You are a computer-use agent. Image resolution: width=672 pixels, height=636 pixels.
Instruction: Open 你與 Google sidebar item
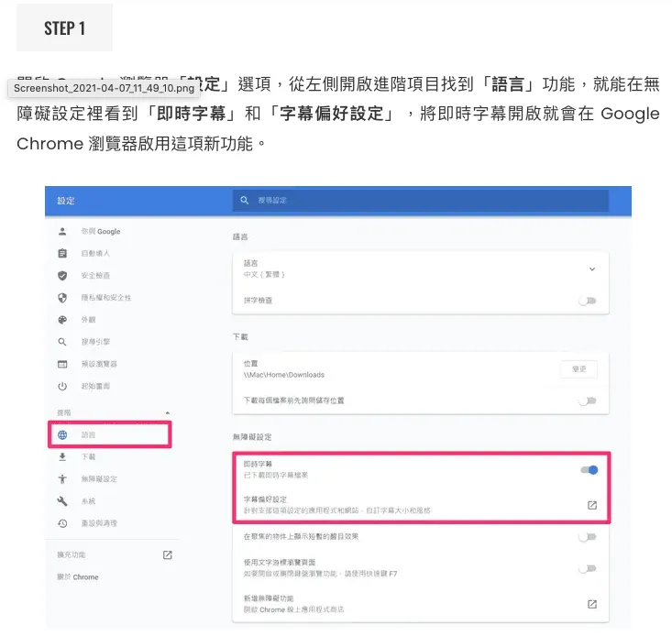(x=101, y=231)
